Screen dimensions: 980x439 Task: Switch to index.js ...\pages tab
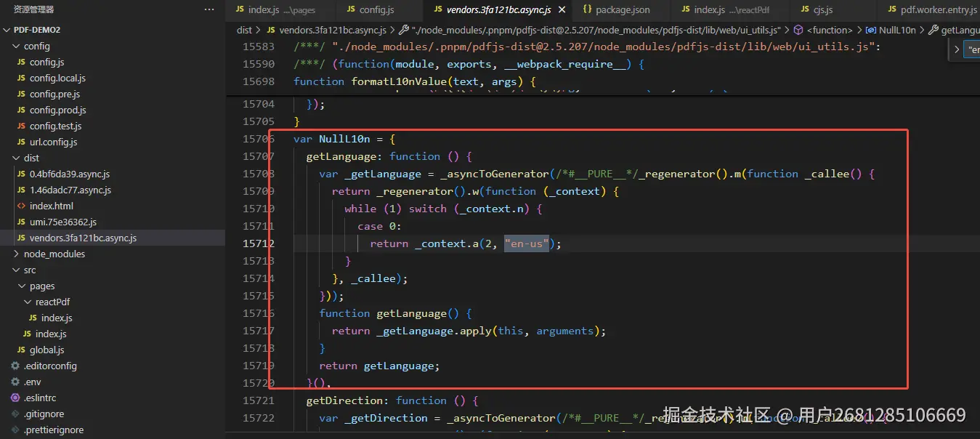(280, 9)
